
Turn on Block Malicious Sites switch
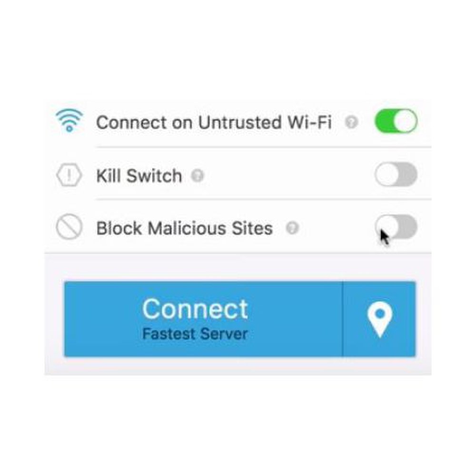coord(396,227)
